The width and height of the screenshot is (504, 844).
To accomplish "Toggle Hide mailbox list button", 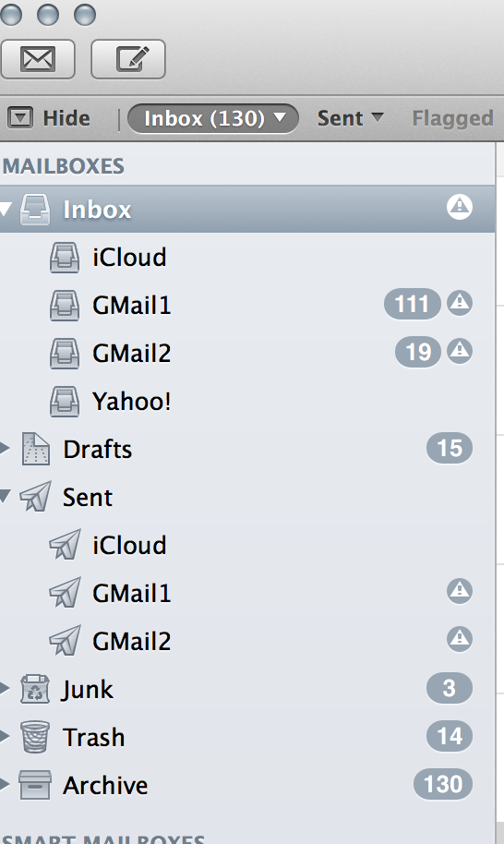I will point(49,118).
